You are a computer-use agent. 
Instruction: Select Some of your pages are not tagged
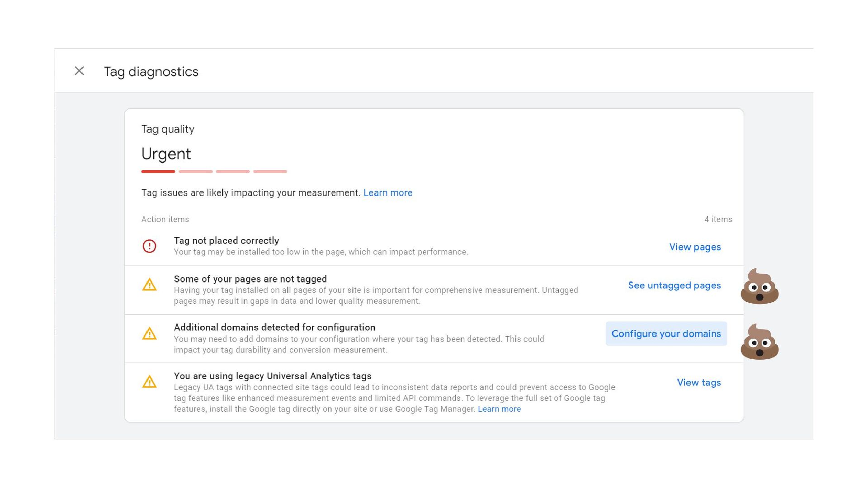tap(250, 279)
